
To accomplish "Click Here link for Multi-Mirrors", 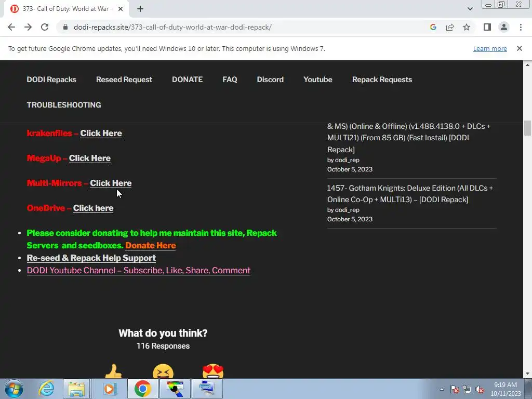I will click(x=111, y=183).
